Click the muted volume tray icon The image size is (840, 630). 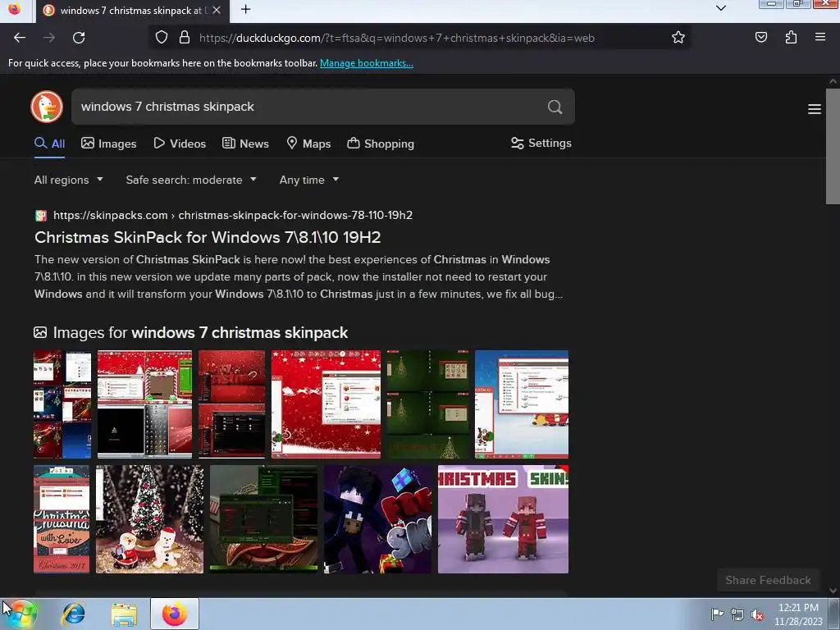tap(757, 614)
